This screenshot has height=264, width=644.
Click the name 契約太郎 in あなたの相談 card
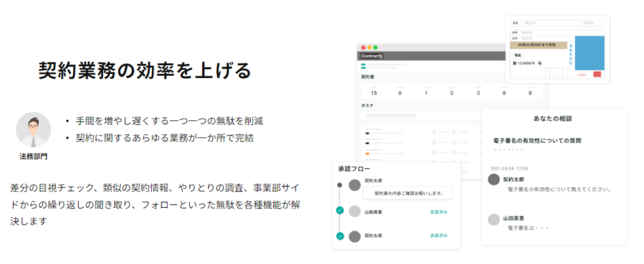(x=513, y=180)
